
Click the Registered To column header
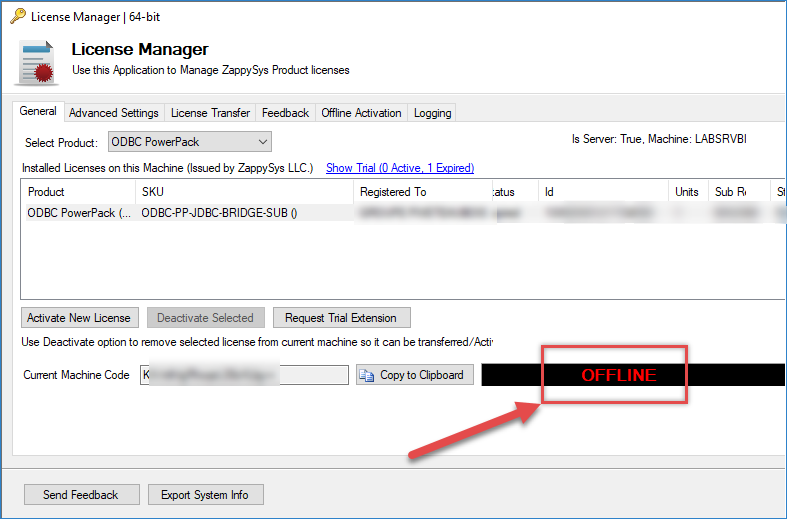point(423,192)
